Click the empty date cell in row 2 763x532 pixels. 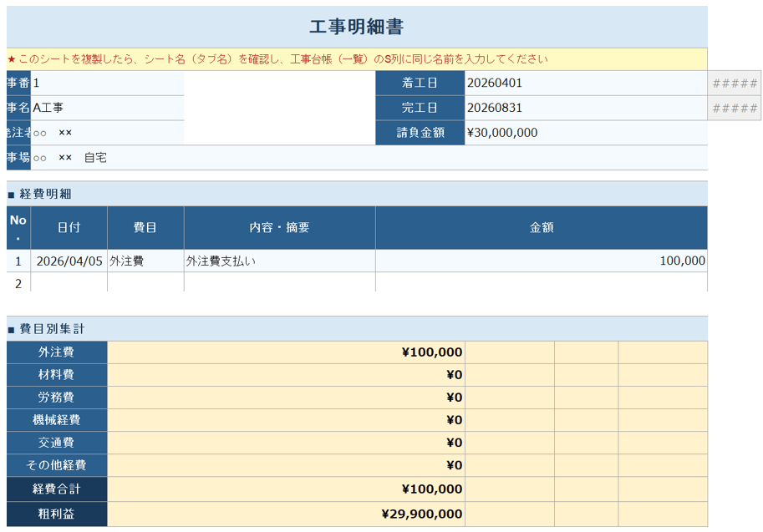[69, 283]
